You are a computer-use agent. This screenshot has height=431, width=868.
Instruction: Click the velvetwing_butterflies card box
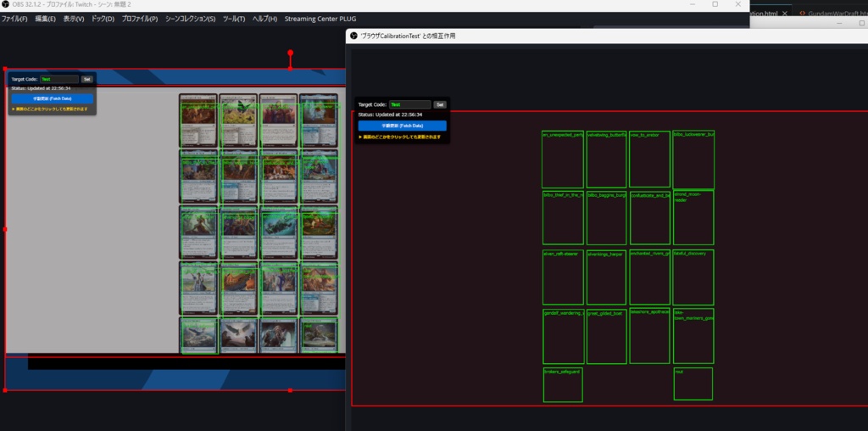pyautogui.click(x=606, y=160)
